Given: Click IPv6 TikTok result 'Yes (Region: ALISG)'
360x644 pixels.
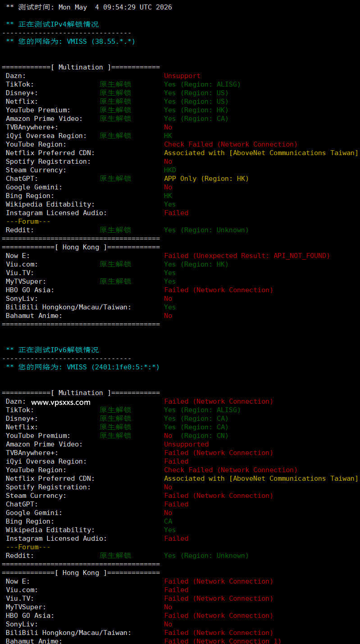Looking at the screenshot, I should coord(202,410).
